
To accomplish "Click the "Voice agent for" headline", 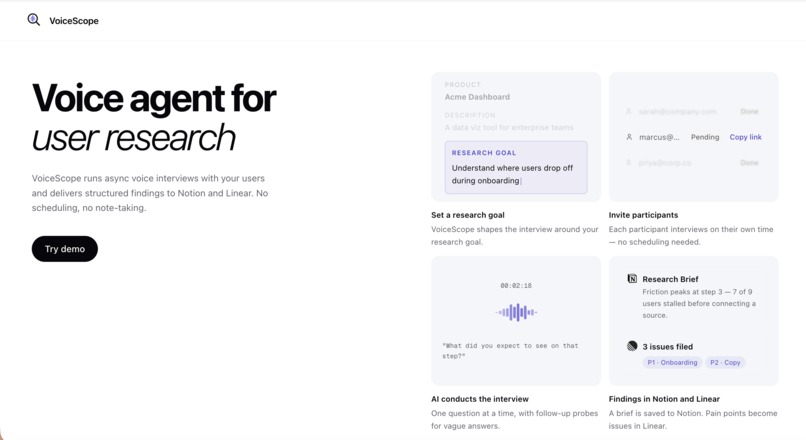I will point(154,98).
